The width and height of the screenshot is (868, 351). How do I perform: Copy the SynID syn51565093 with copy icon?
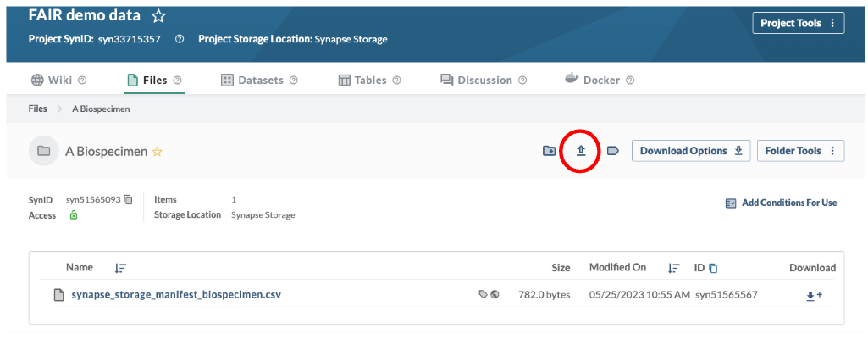pos(129,199)
